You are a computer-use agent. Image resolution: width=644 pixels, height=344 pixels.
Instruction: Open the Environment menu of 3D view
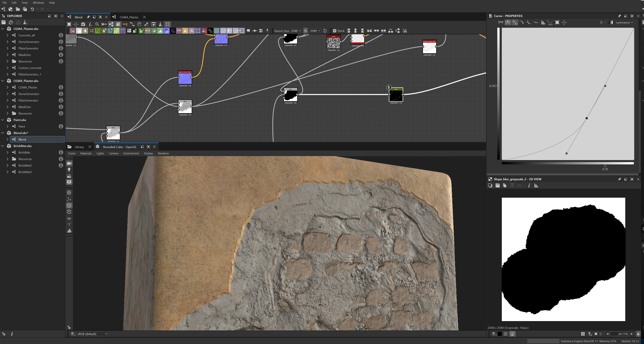tap(131, 153)
